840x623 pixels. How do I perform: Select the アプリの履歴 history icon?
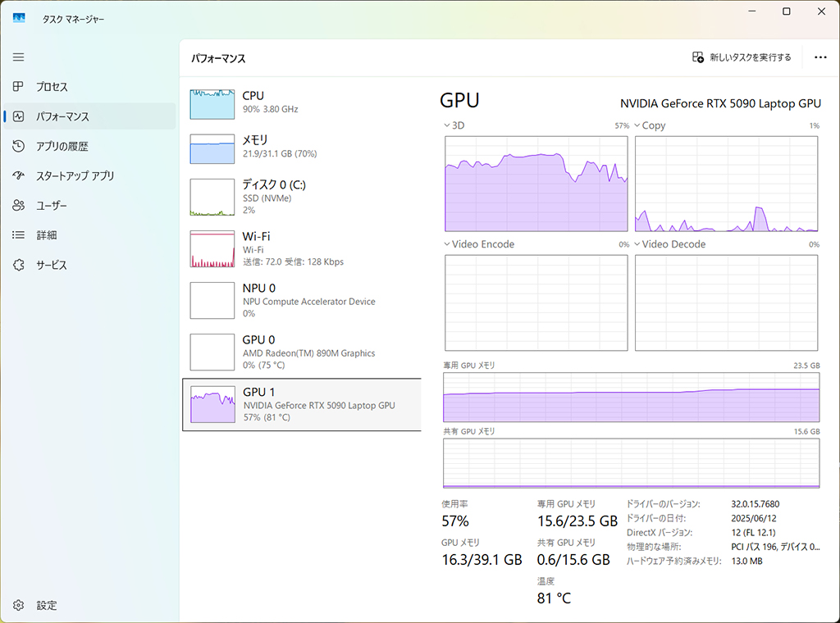coord(18,146)
